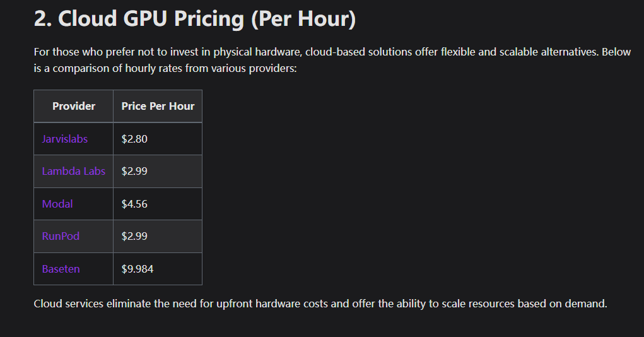The width and height of the screenshot is (644, 337).
Task: Click the "2." section number in heading
Action: tap(43, 19)
